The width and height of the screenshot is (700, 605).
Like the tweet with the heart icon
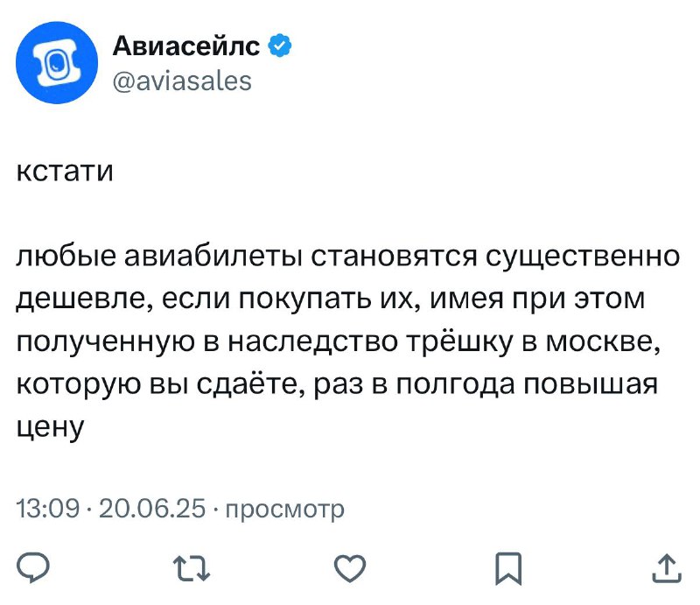(350, 568)
